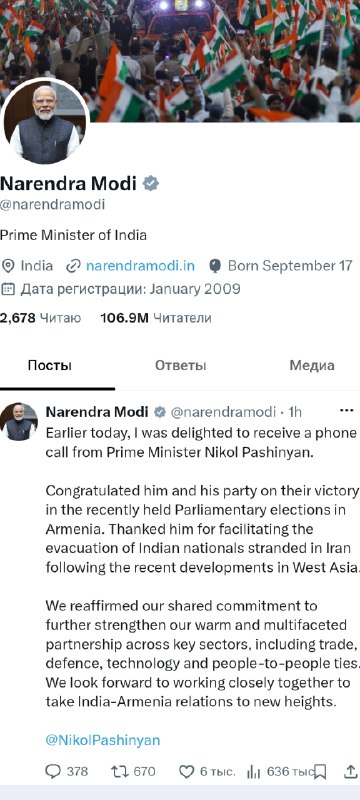360x800 pixels.
Task: Open the large profile picture
Action: pos(45,123)
